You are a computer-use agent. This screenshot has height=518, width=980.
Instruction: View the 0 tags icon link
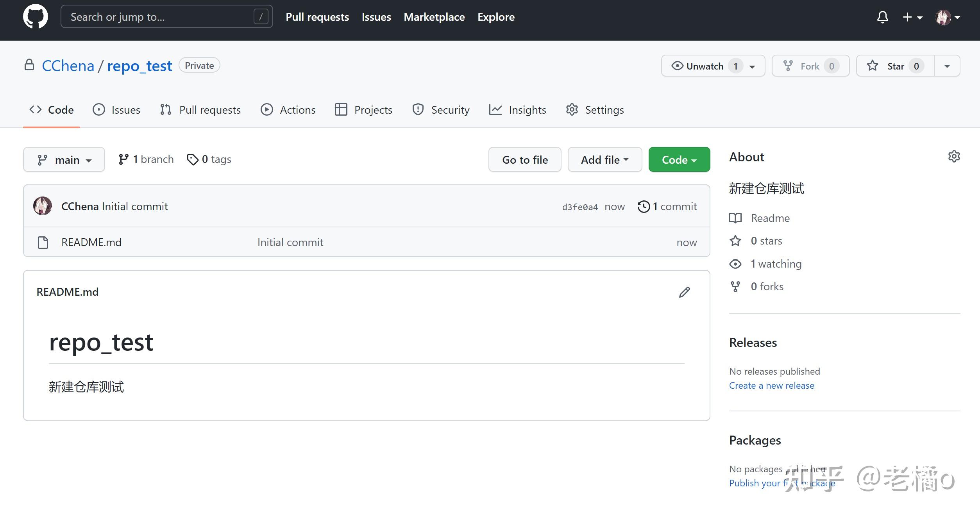[x=193, y=159]
